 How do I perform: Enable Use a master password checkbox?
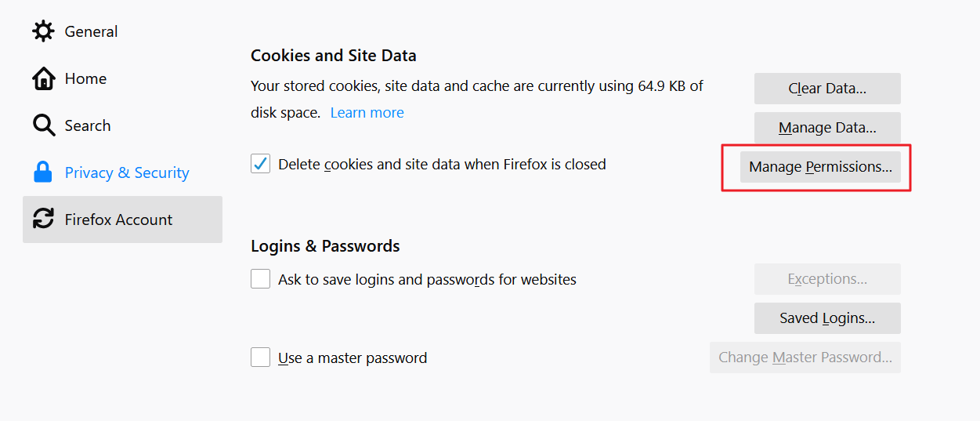tap(261, 357)
